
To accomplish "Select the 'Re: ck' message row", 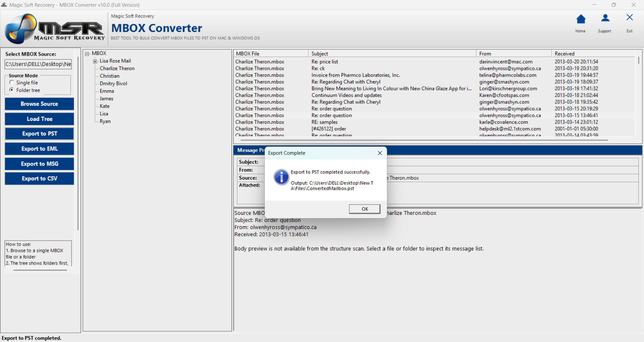I will pyautogui.click(x=434, y=68).
